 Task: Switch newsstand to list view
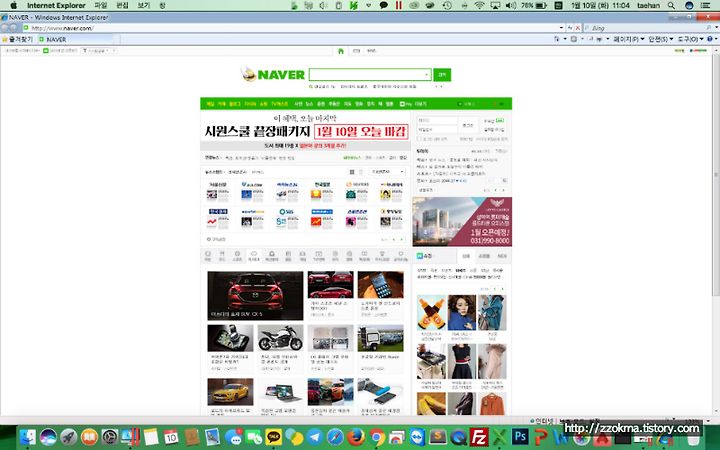coord(361,172)
